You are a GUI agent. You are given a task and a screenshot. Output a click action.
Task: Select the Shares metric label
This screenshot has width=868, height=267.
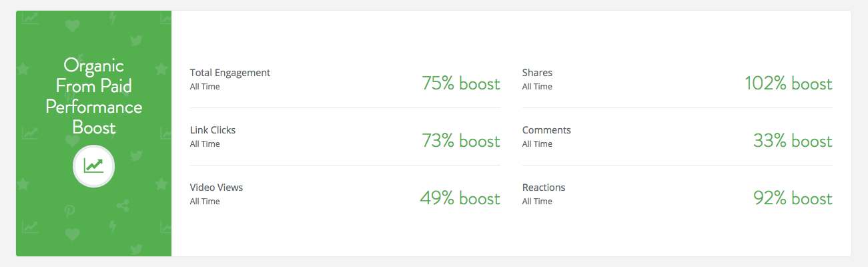tap(537, 73)
